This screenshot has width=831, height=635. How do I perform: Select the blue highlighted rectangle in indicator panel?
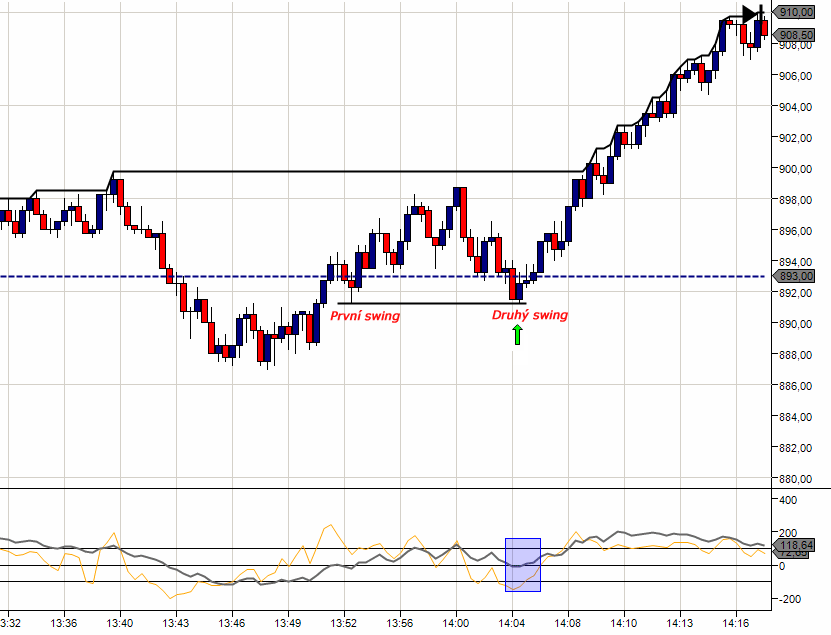click(x=523, y=565)
